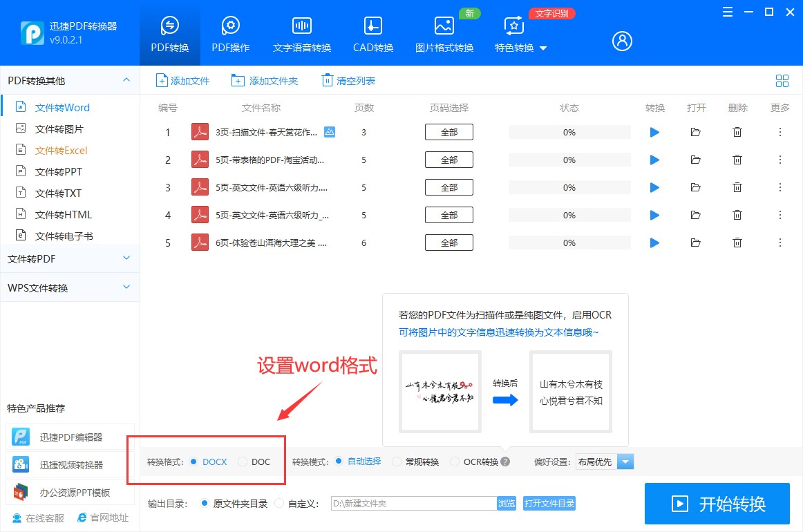The height and width of the screenshot is (532, 803).
Task: Select the PDF转换 module icon
Action: [x=169, y=28]
